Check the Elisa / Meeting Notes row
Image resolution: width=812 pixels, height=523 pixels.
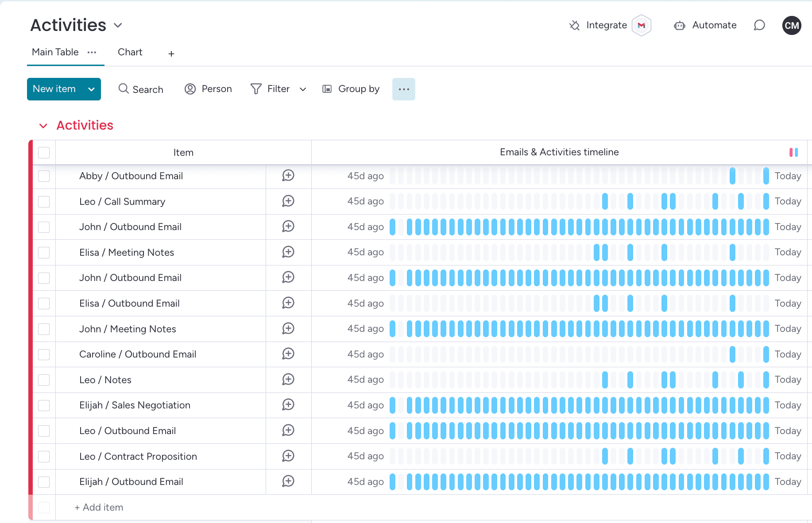coord(44,253)
